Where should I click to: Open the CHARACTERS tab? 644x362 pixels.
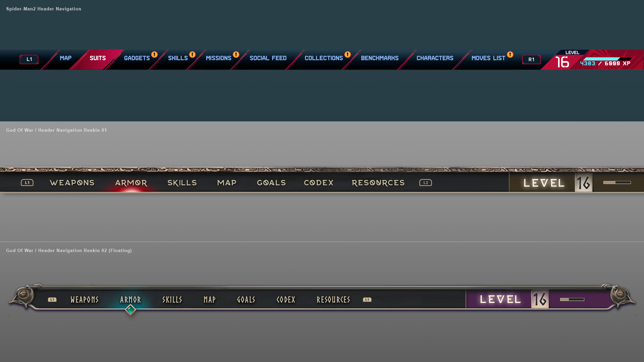[435, 58]
